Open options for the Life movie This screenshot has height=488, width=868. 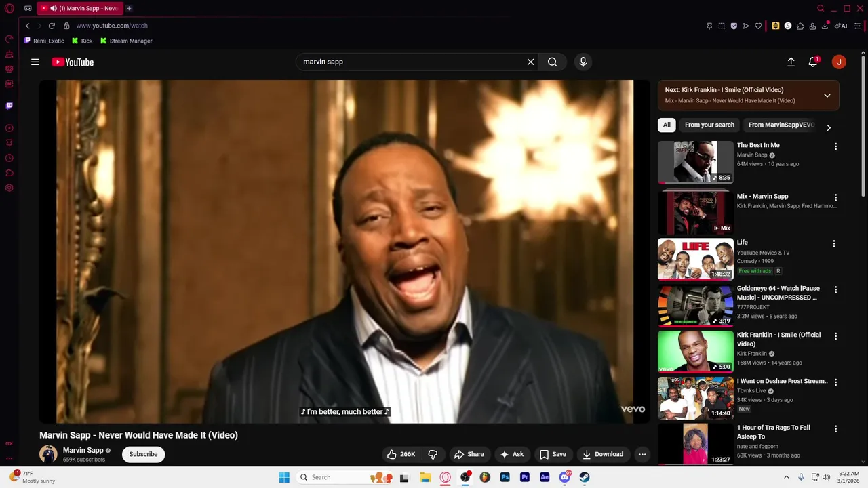(835, 244)
